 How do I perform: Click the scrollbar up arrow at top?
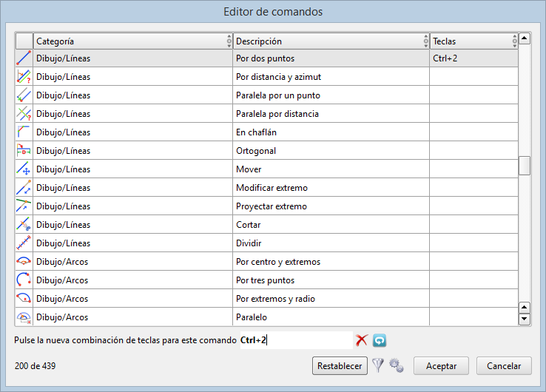pyautogui.click(x=525, y=38)
